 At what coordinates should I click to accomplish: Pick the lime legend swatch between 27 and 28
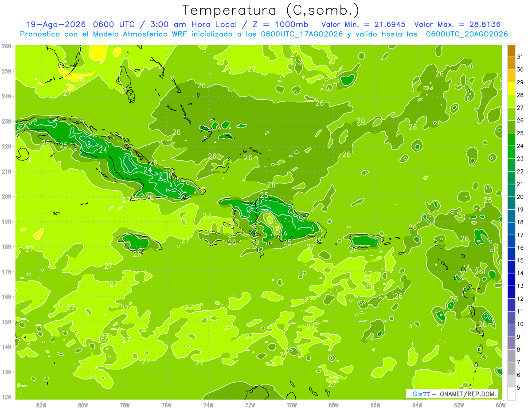tap(511, 102)
